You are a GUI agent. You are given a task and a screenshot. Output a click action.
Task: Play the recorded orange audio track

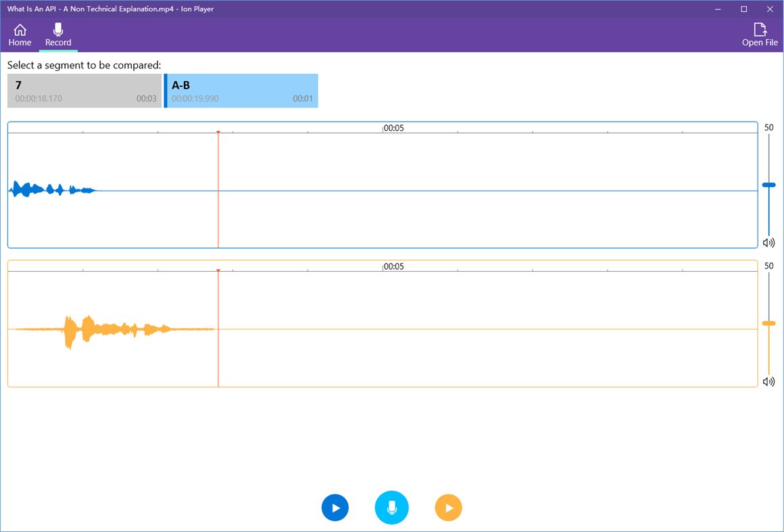click(449, 508)
